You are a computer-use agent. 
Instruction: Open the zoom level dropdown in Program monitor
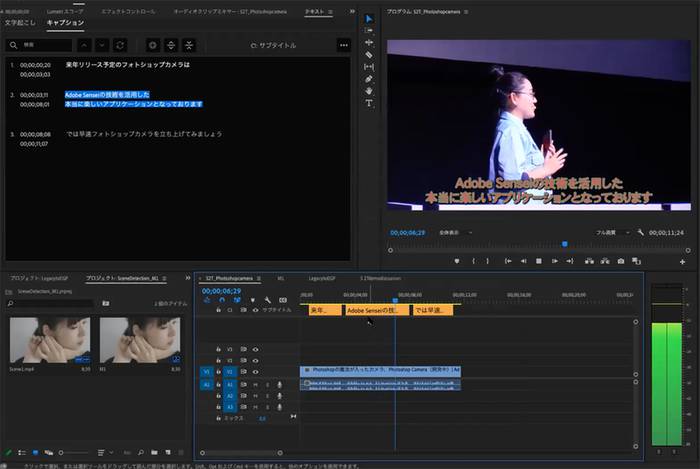(x=456, y=232)
